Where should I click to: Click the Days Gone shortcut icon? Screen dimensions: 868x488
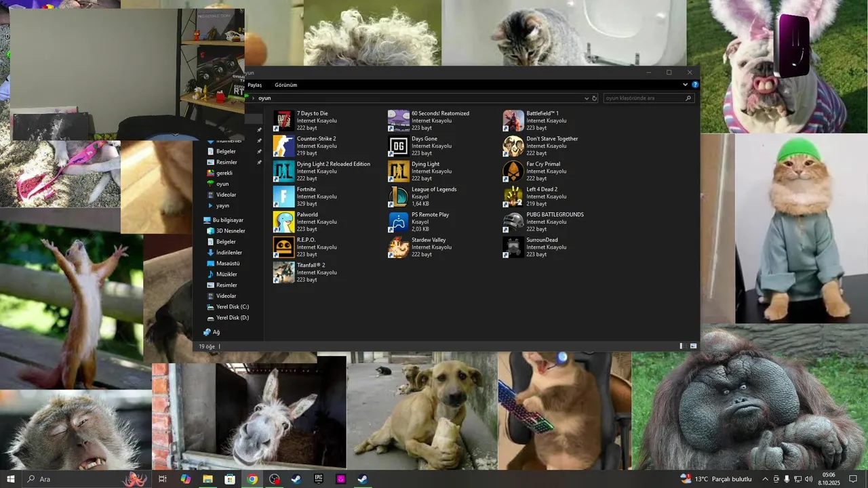pos(399,146)
